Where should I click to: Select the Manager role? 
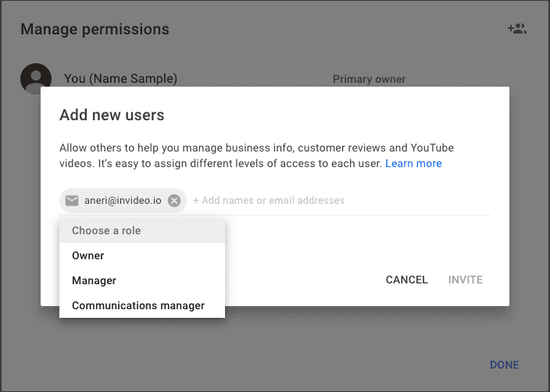pyautogui.click(x=94, y=280)
